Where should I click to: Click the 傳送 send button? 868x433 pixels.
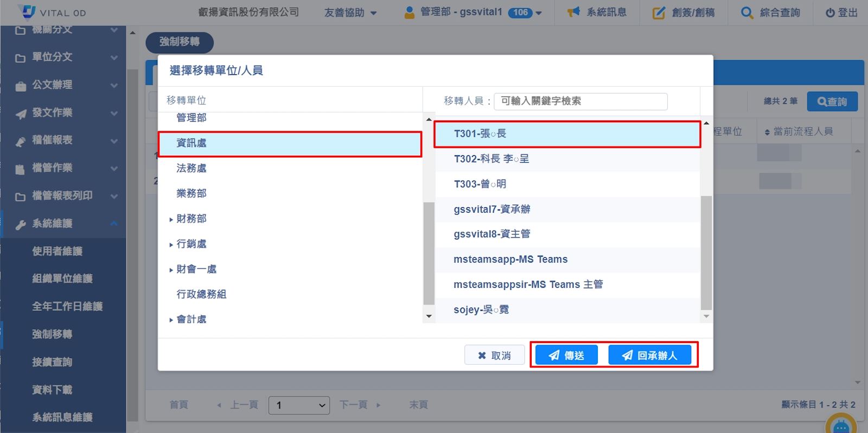click(x=566, y=355)
